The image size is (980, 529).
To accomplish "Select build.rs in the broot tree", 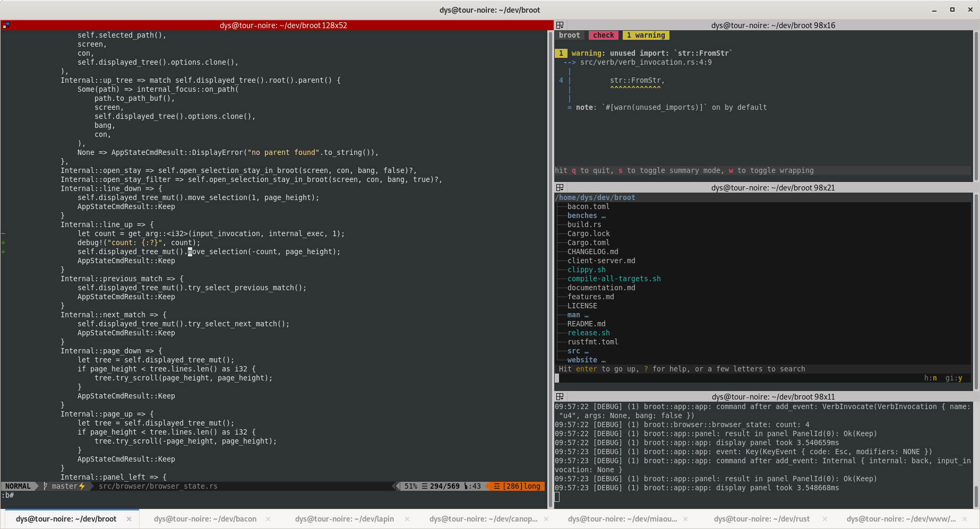I will (584, 224).
